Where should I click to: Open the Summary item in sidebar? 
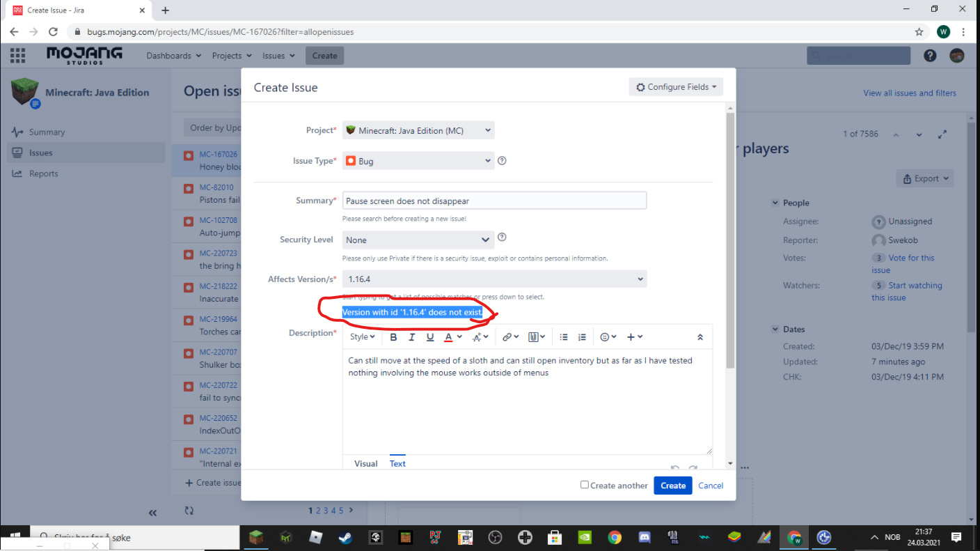(x=47, y=132)
